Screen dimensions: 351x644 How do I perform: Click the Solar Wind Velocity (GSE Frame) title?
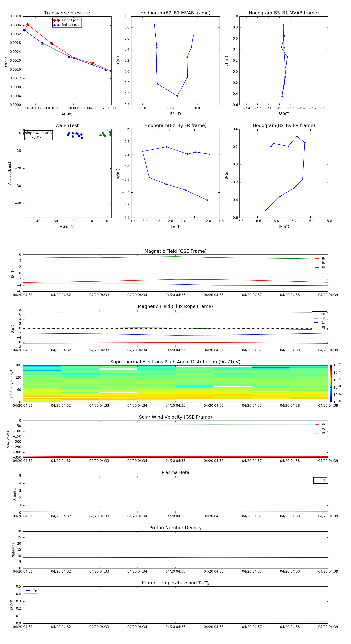pyautogui.click(x=175, y=417)
